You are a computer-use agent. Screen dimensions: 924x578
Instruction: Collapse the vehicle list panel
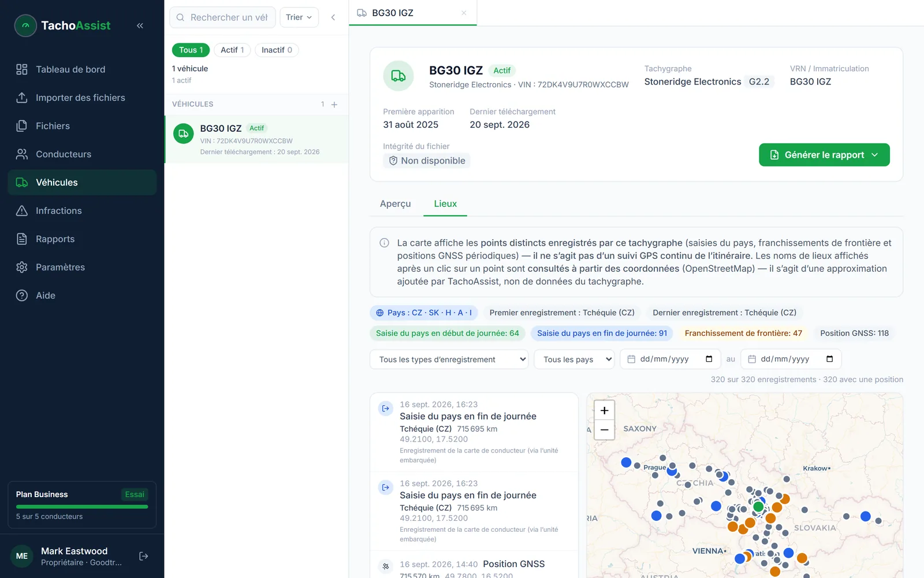click(x=333, y=17)
